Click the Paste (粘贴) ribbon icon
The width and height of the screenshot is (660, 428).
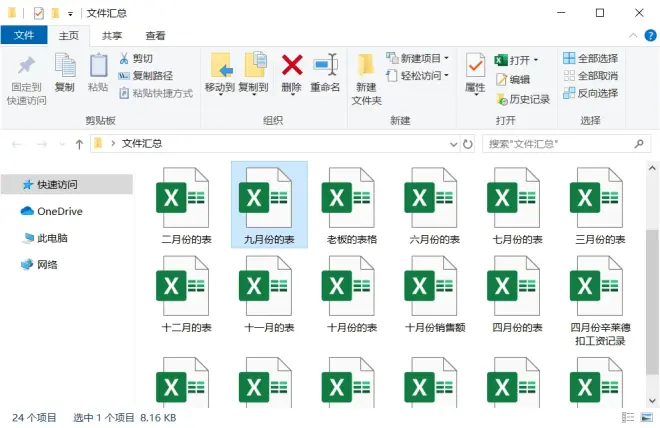[x=98, y=65]
